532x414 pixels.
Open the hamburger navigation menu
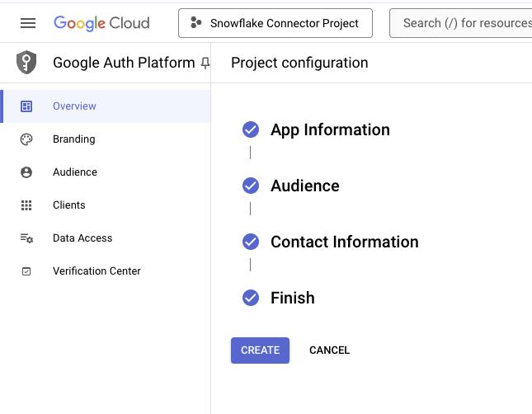coord(28,23)
